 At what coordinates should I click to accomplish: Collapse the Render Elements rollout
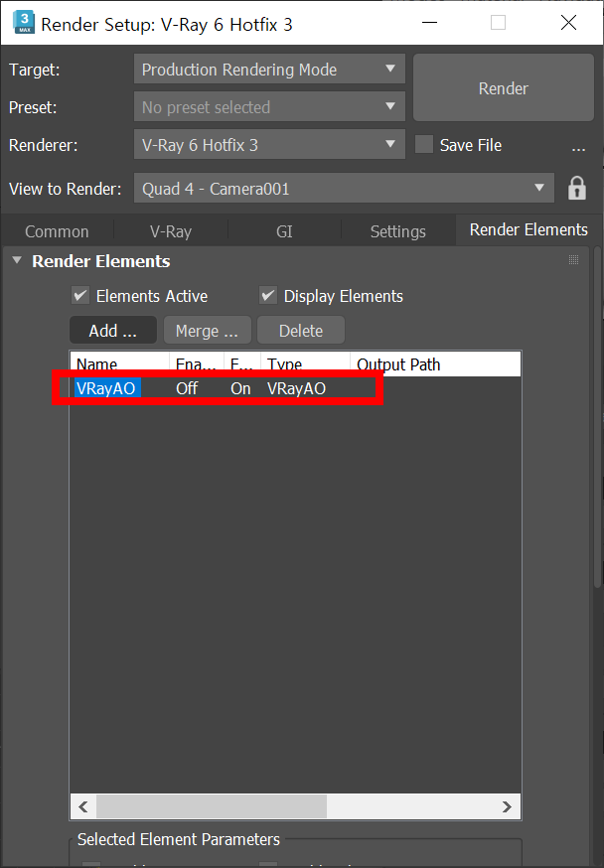click(17, 260)
